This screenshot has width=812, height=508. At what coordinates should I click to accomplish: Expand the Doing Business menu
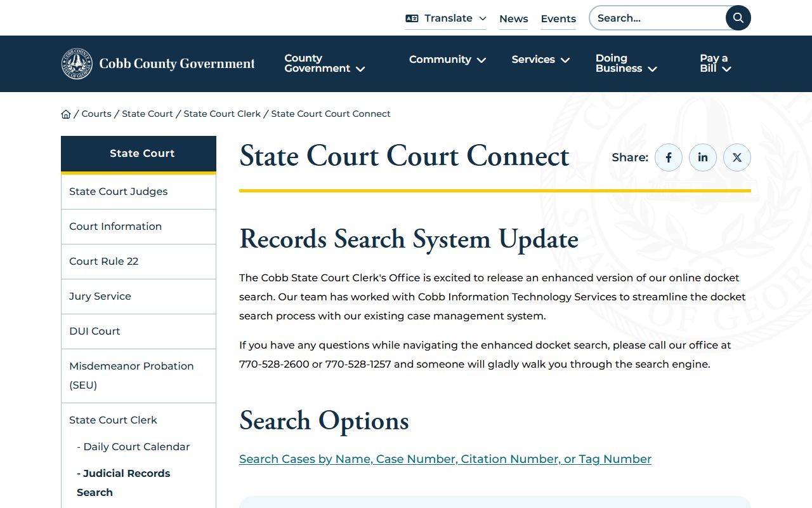tap(626, 63)
